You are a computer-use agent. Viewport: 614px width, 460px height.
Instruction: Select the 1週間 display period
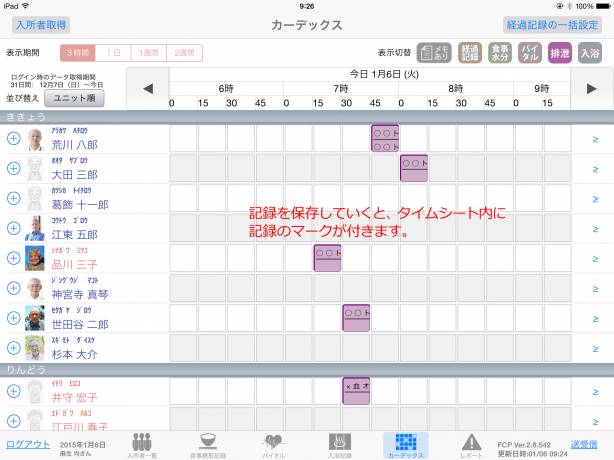click(149, 53)
